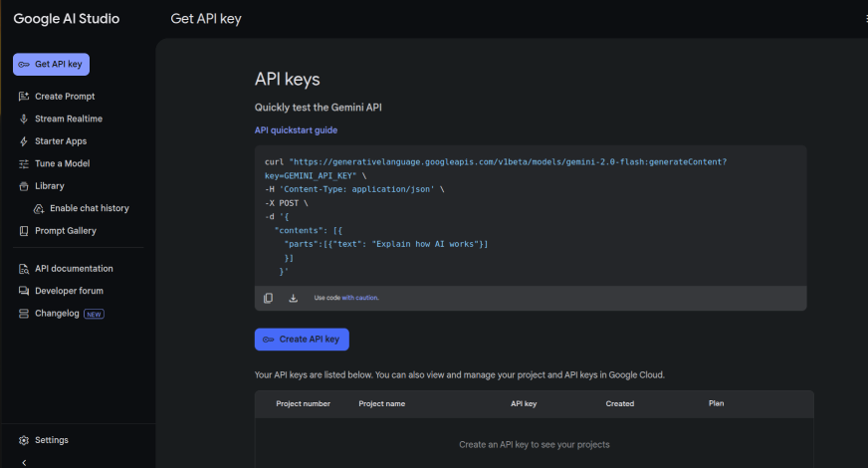This screenshot has height=468, width=868.
Task: Download the curl code snippet
Action: pyautogui.click(x=293, y=298)
